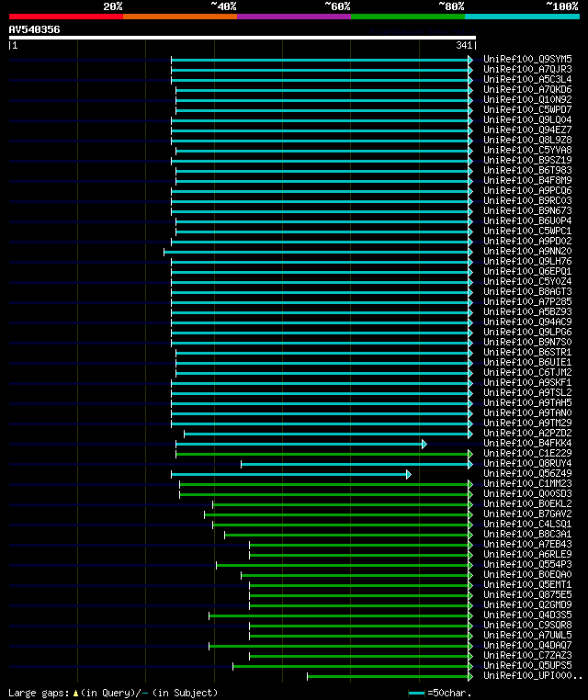588x700 pixels.
Task: Select the UniRef100_C4LSQ1 label
Action: pos(527,525)
